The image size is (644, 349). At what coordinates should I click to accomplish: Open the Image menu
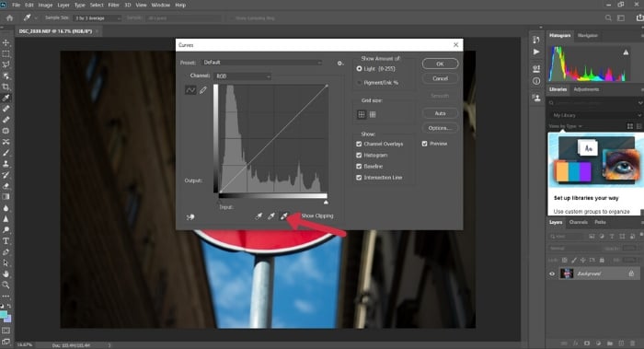tap(45, 5)
